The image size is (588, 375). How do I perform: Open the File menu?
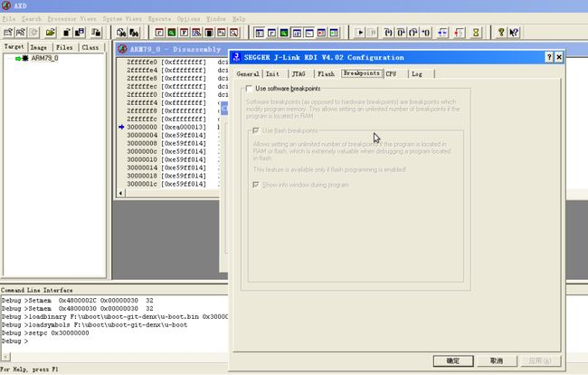pyautogui.click(x=9, y=18)
